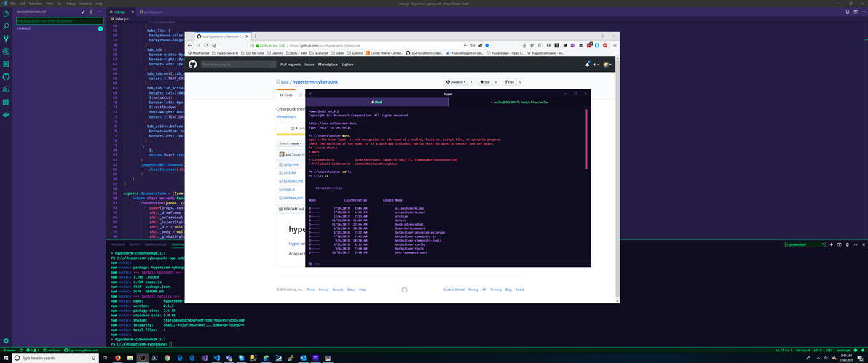Image resolution: width=868 pixels, height=363 pixels.
Task: Click Live Share in the status bar
Action: [x=52, y=351]
